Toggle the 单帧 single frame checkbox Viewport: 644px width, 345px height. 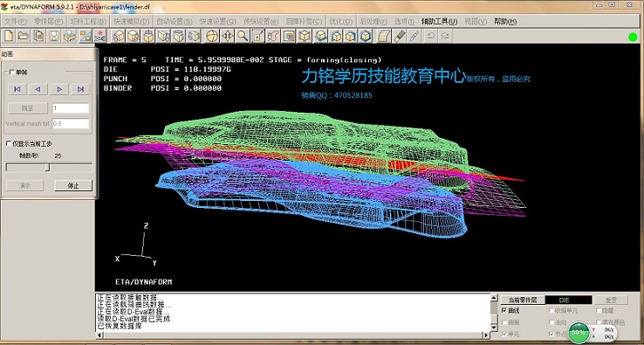[x=11, y=72]
